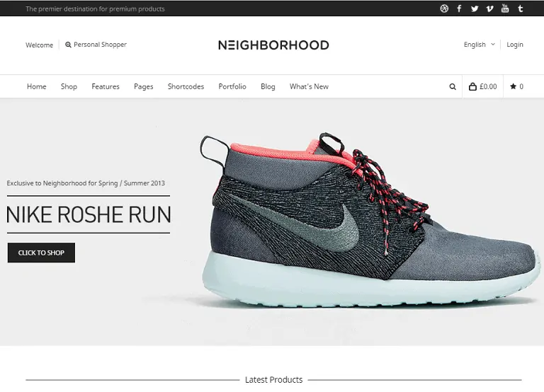544x392 pixels.
Task: Open the YouTube social icon
Action: tap(505, 8)
